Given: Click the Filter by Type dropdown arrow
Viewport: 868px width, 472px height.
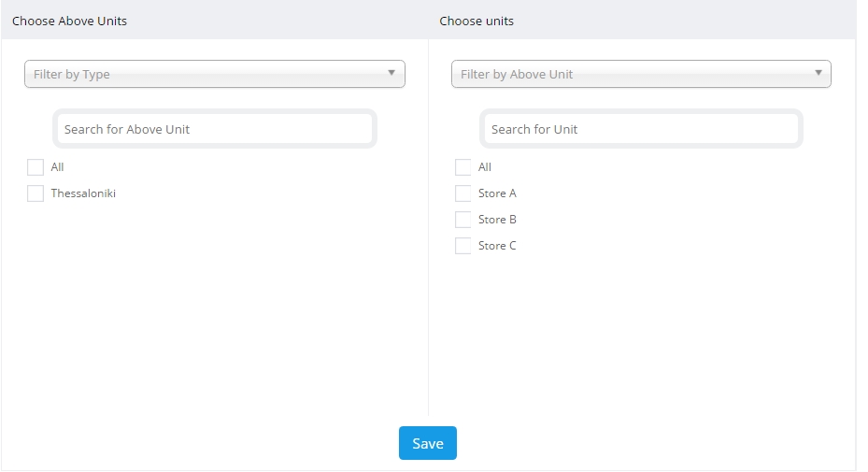Looking at the screenshot, I should [391, 73].
